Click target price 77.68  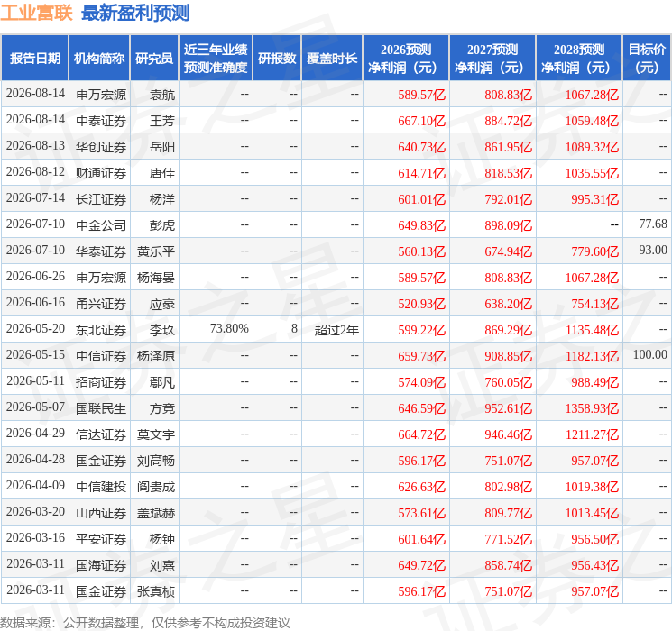coord(653,224)
